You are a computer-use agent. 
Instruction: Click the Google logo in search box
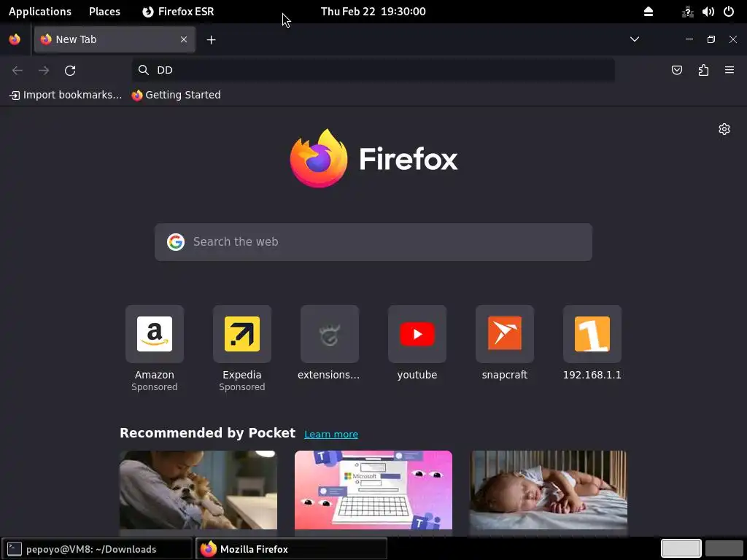(176, 242)
